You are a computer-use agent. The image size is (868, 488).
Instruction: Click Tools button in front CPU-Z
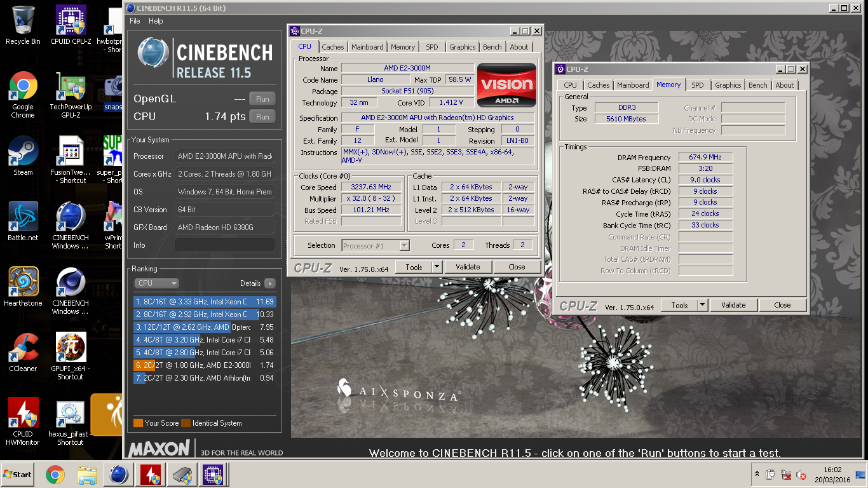[x=414, y=267]
